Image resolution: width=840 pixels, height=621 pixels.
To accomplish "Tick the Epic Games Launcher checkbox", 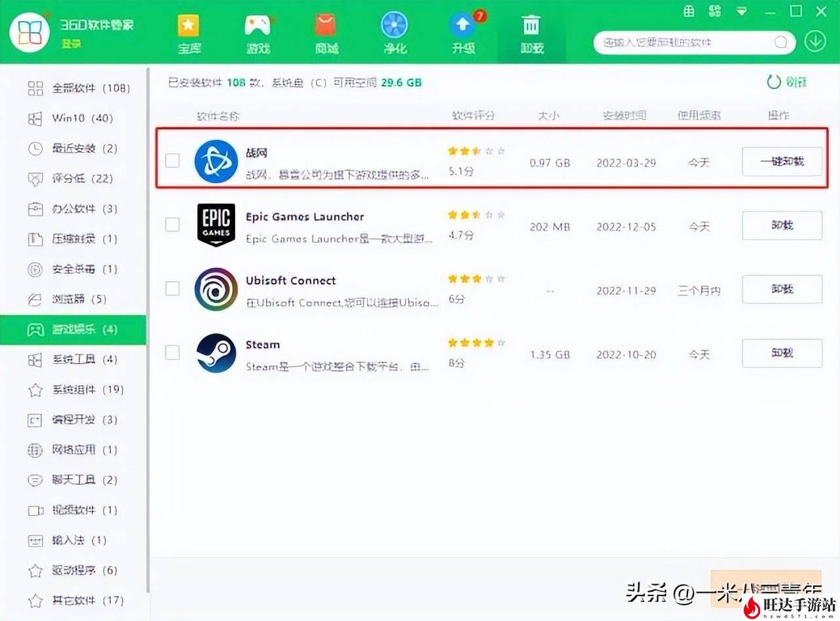I will (172, 225).
